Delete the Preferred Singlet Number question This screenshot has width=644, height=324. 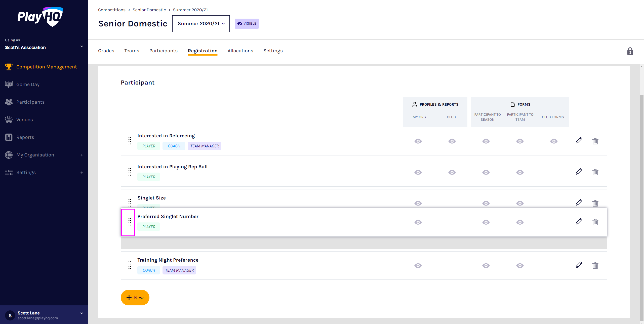tap(595, 222)
